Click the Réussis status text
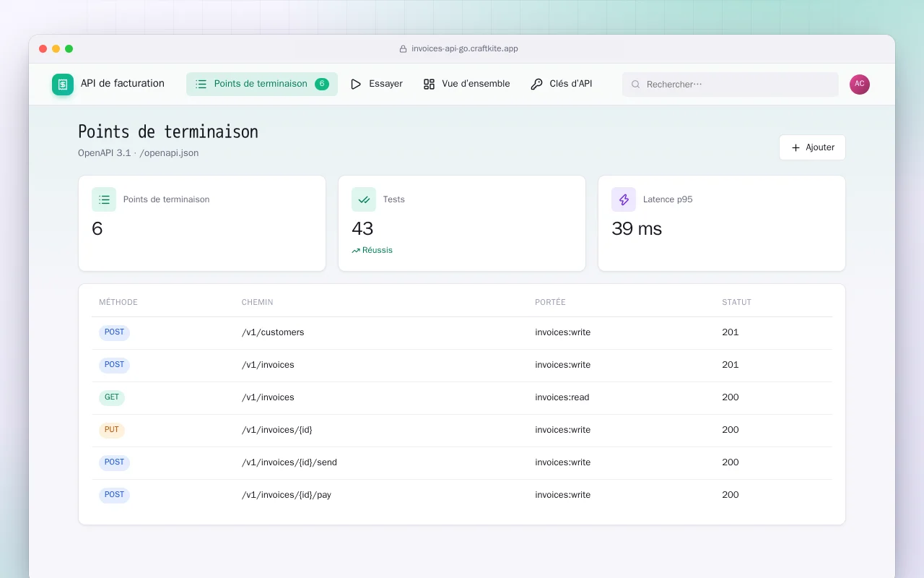 378,251
